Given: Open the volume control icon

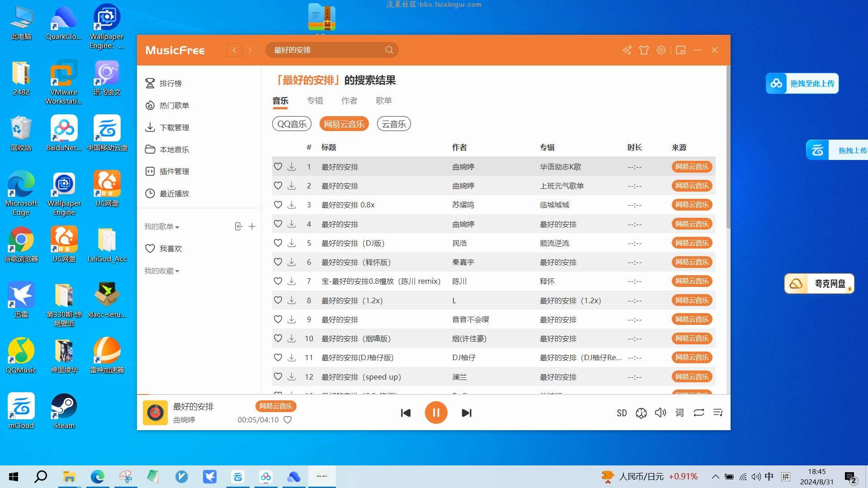Looking at the screenshot, I should (660, 413).
